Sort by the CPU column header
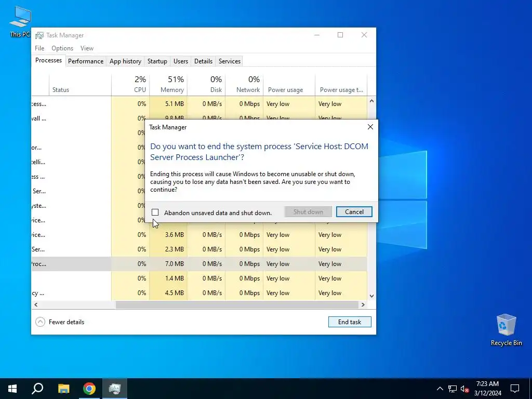The width and height of the screenshot is (532, 399). coord(130,85)
